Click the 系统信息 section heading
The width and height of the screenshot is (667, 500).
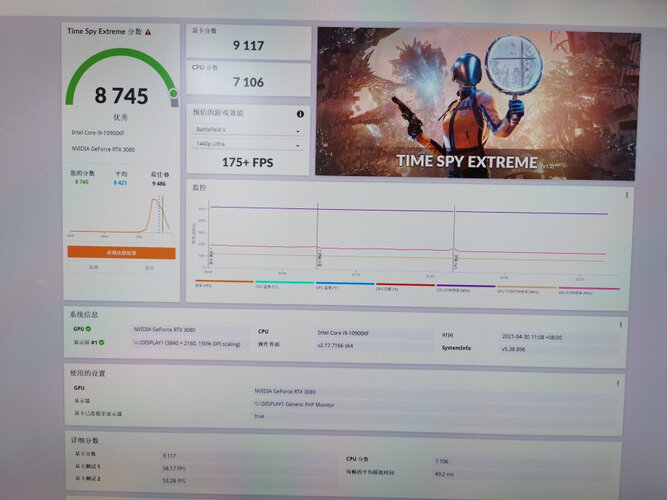[84, 314]
